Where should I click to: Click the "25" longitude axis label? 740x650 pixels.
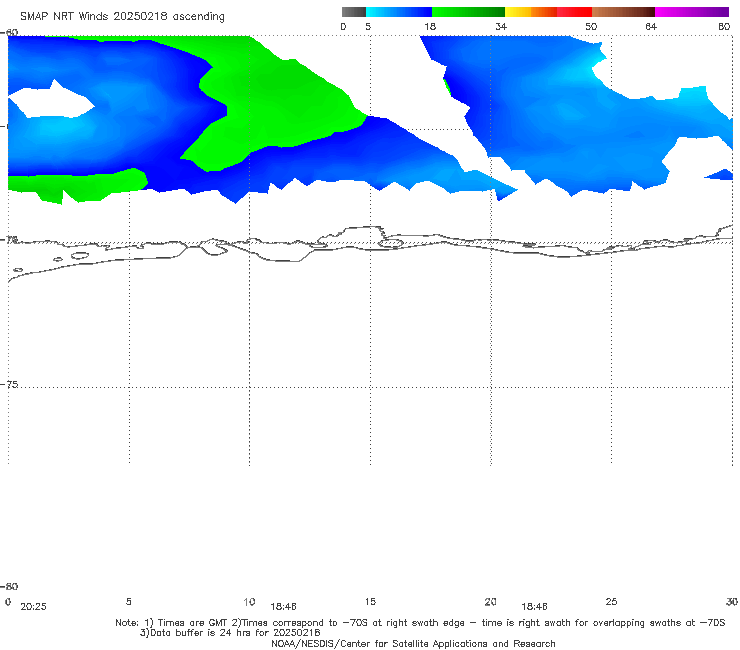point(611,601)
